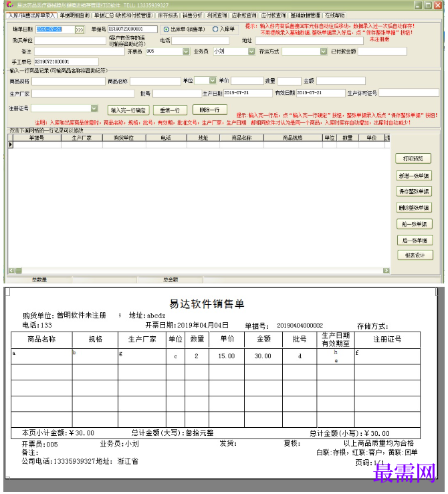Click the current-row indicator arrow in grid
Screen dimensions: 448x494
(11, 144)
